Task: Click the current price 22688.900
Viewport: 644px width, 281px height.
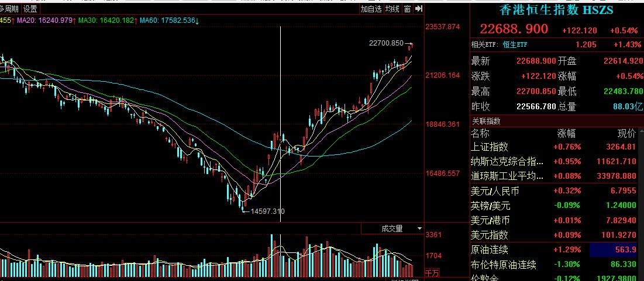Action: point(514,29)
